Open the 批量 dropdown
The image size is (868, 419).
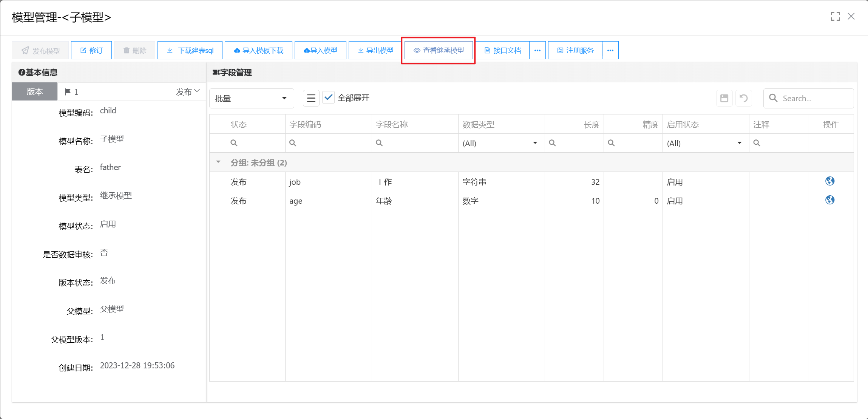tap(252, 98)
